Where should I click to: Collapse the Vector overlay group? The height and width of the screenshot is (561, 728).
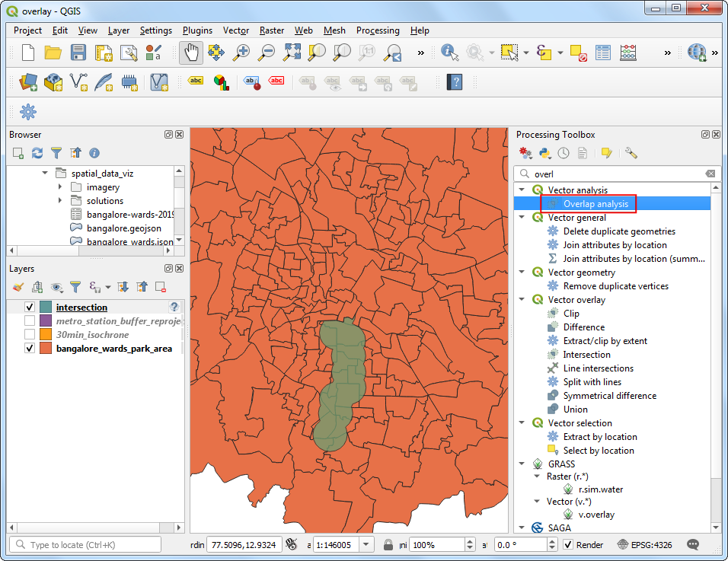pyautogui.click(x=522, y=299)
